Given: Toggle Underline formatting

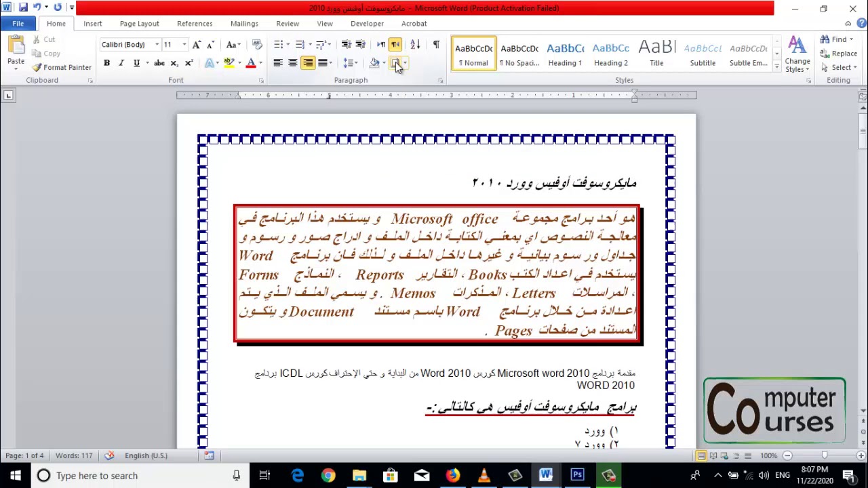Looking at the screenshot, I should pyautogui.click(x=136, y=63).
